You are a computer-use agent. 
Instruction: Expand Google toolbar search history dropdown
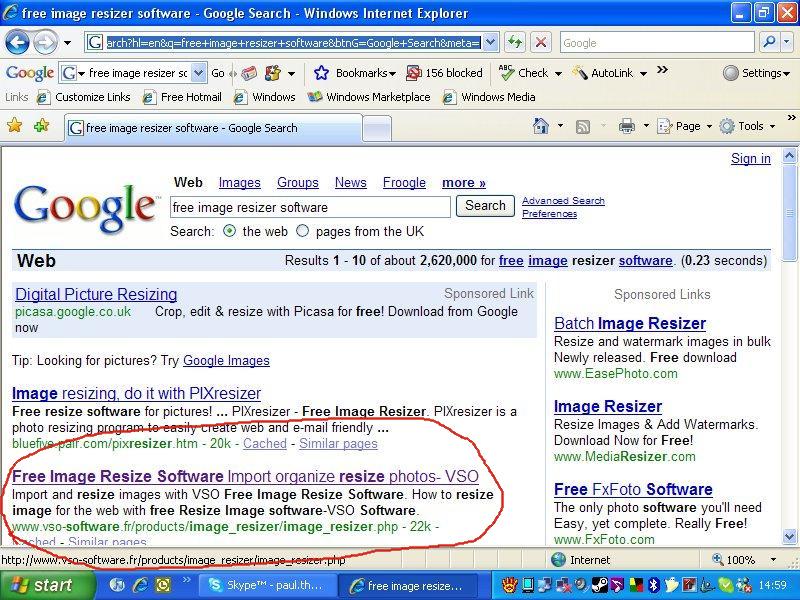coord(199,73)
